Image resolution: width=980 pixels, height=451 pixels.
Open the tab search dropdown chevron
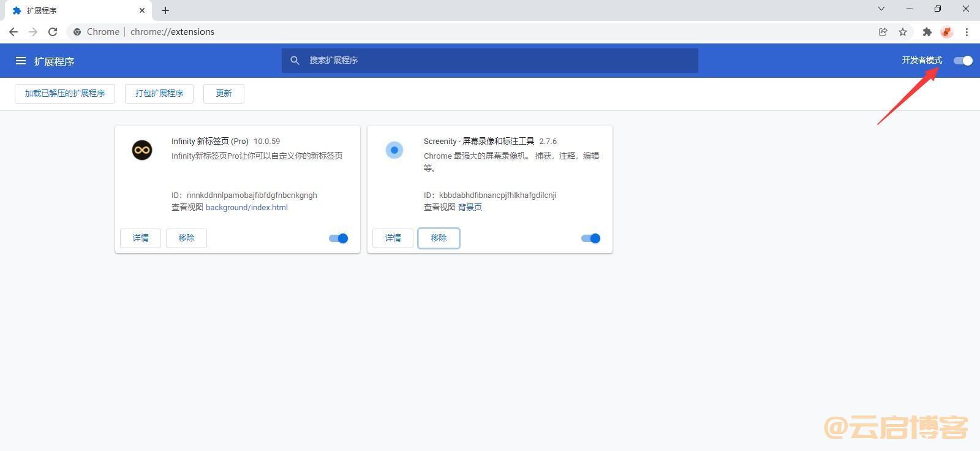(881, 9)
